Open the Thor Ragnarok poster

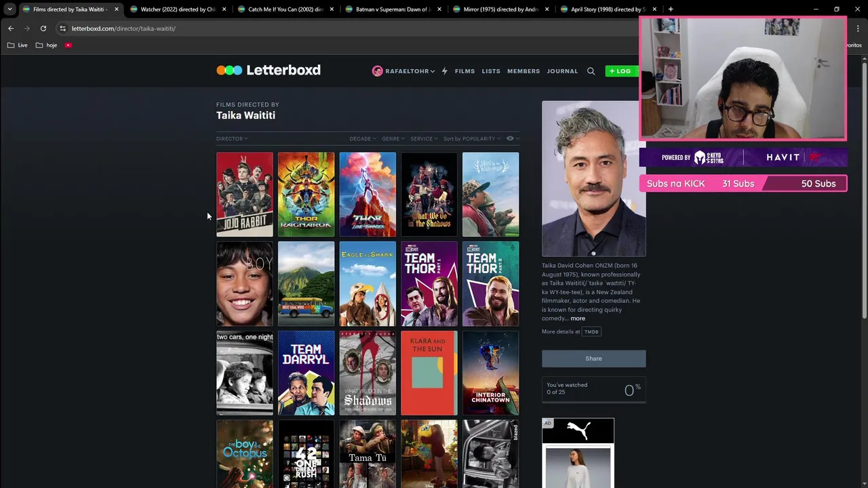[x=306, y=195]
